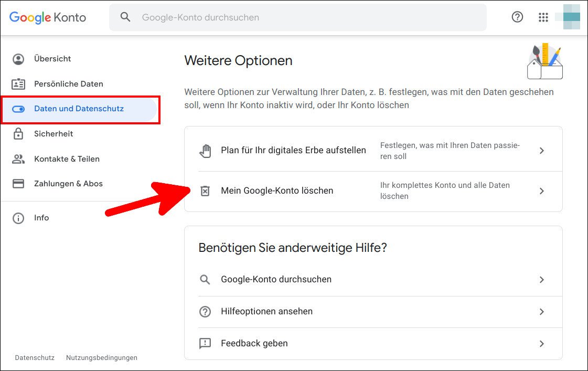The height and width of the screenshot is (371, 588).
Task: Click the feedback bubble icon beside Feedback geben
Action: (205, 344)
